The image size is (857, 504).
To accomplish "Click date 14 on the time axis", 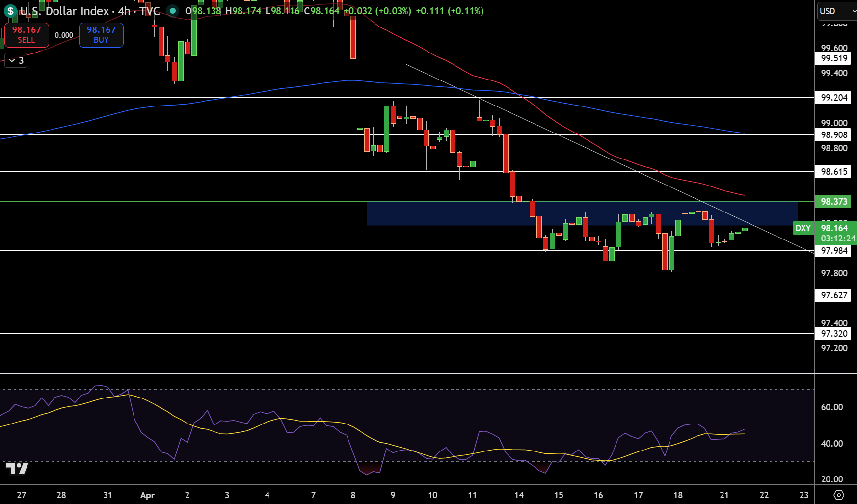I will [519, 495].
